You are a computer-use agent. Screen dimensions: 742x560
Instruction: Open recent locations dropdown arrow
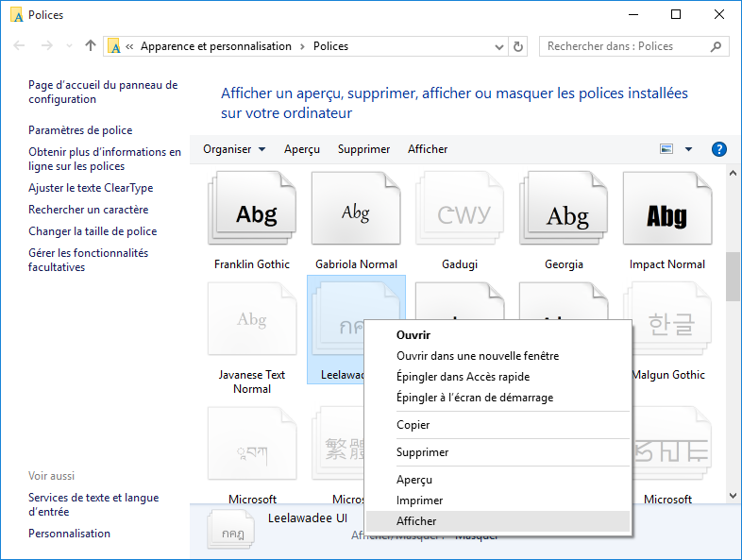[70, 46]
